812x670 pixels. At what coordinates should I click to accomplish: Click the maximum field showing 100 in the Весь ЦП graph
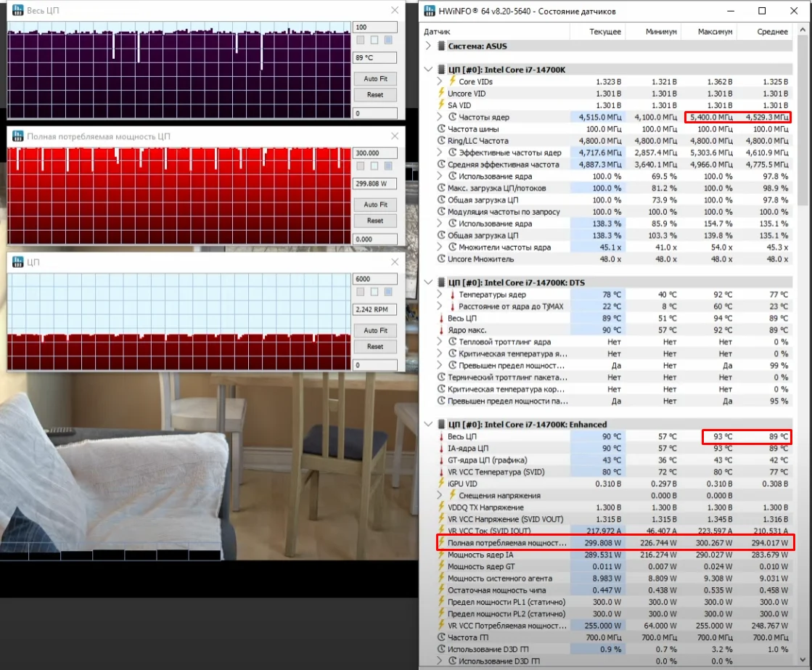(375, 27)
